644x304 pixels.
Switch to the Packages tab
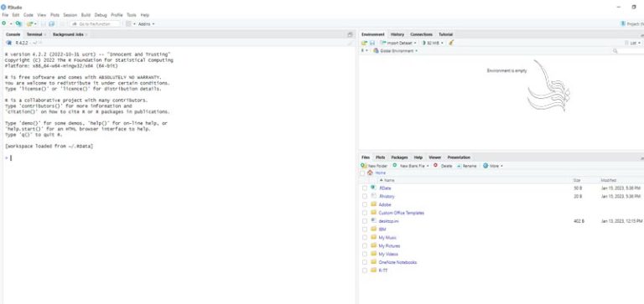click(x=399, y=157)
